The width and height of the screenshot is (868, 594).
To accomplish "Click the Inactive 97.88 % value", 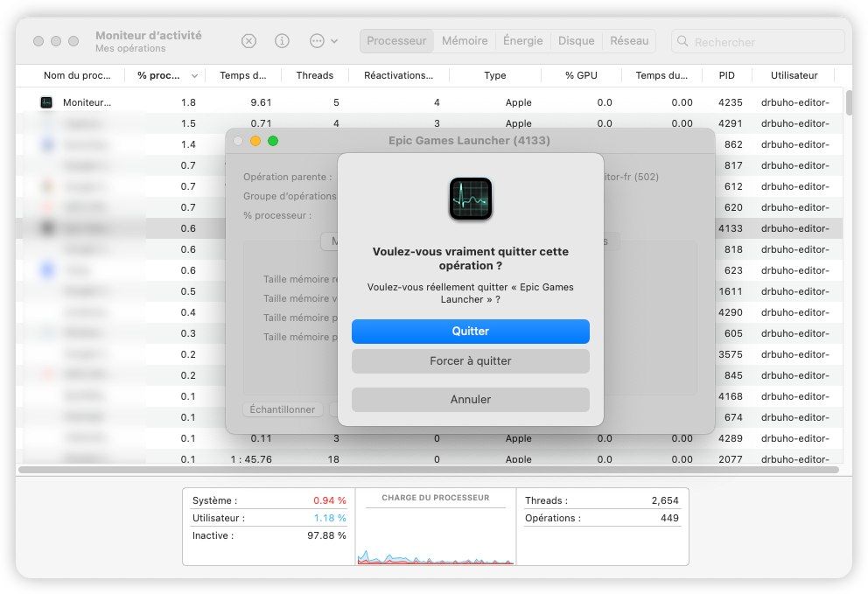I will click(326, 536).
